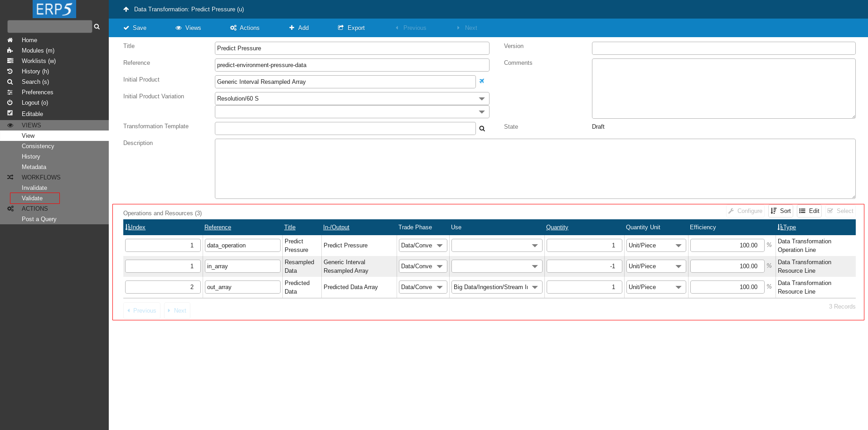Open Use dropdown showing Big Data/Ingestion/Stream
Screen dimensions: 868x430
pos(497,287)
